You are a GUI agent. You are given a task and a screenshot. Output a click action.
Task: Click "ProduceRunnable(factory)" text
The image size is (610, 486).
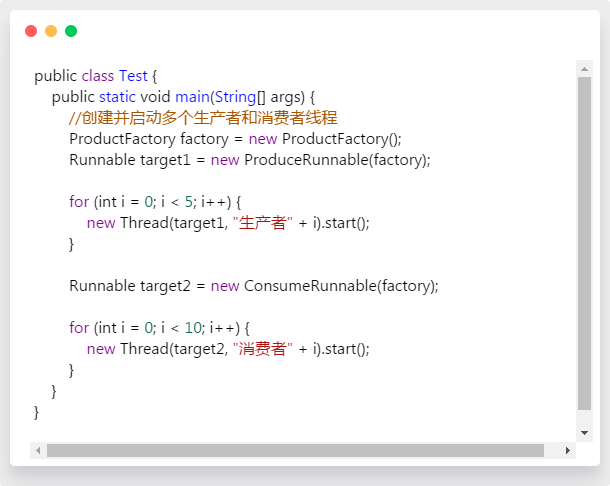coord(336,160)
